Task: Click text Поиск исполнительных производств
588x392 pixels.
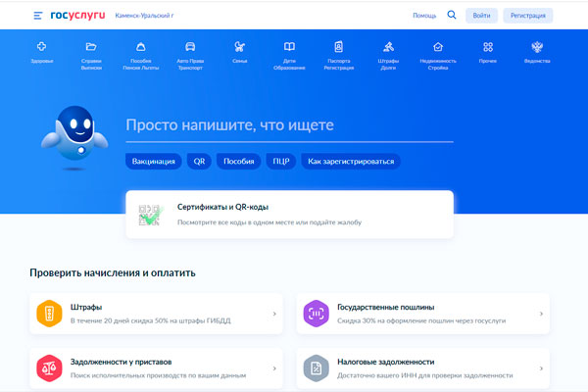Action: [x=131, y=375]
